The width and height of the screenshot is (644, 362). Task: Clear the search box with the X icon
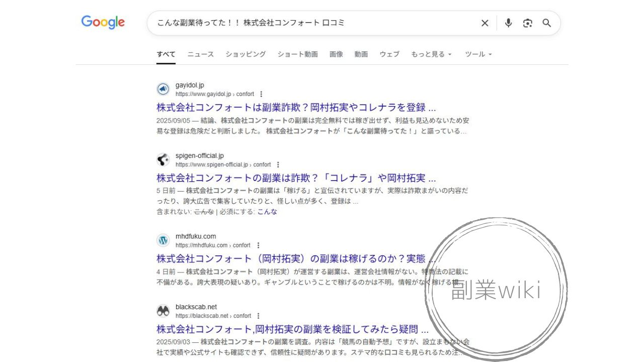coord(485,23)
